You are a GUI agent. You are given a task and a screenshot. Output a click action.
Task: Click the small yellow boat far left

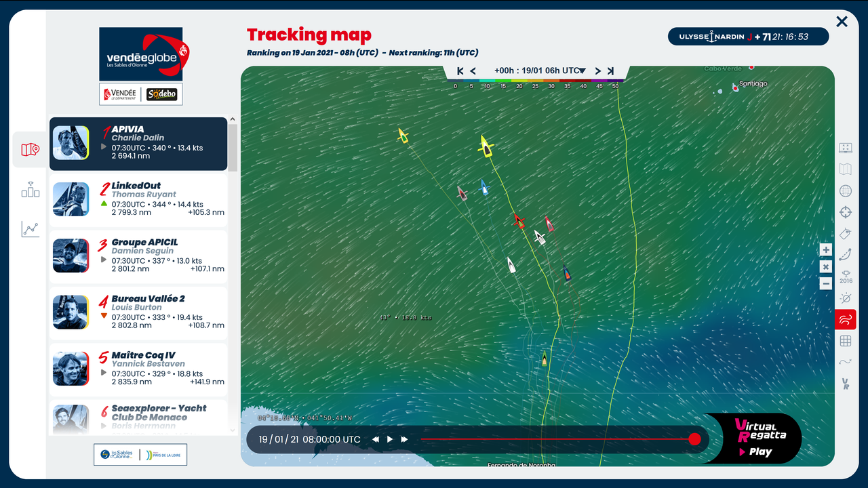[x=403, y=136]
